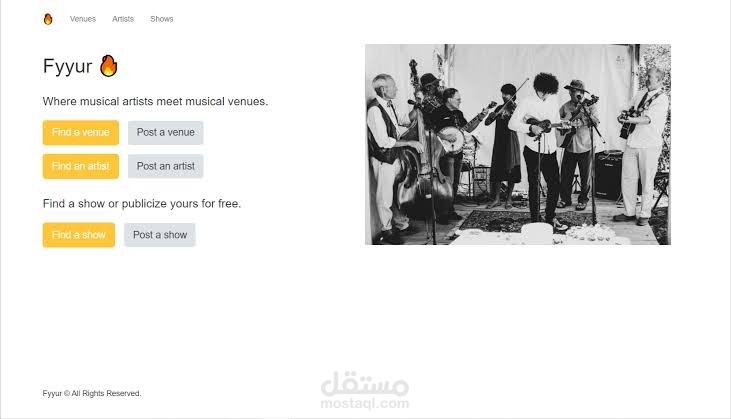Click the curly-haired mandolin player in the photo
Image resolution: width=731 pixels, height=419 pixels.
pos(539,149)
